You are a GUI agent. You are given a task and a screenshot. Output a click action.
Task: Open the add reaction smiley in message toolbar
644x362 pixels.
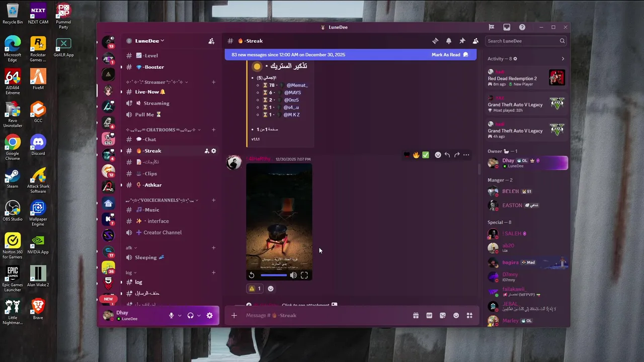click(438, 155)
